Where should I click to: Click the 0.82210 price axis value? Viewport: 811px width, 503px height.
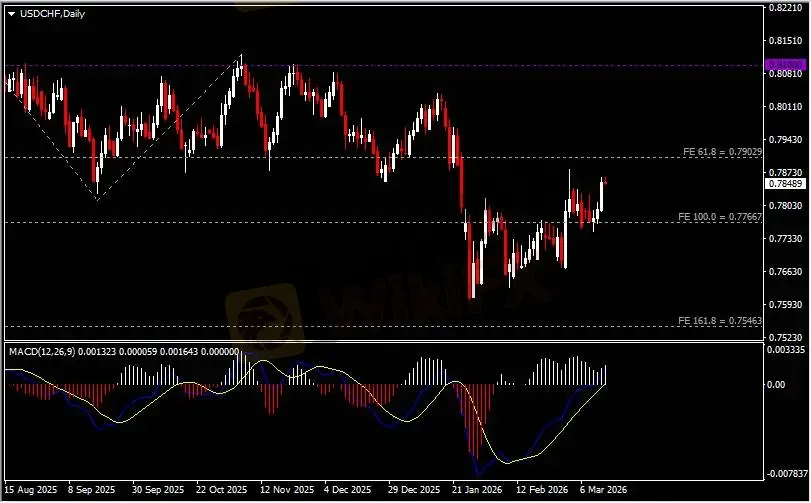pos(785,8)
